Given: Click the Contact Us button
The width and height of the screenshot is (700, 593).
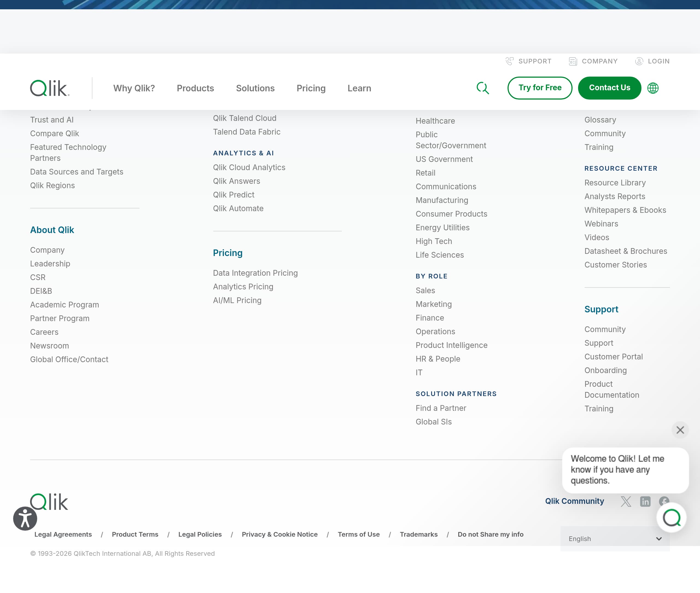Looking at the screenshot, I should 609,88.
